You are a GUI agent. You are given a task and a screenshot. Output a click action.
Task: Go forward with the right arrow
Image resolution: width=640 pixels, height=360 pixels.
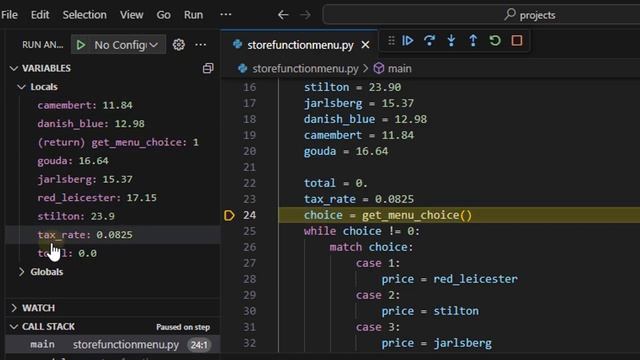[305, 15]
